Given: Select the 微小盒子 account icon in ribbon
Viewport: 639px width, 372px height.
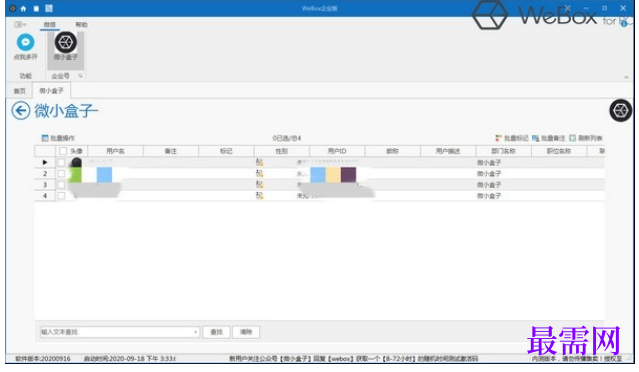Looking at the screenshot, I should point(66,42).
